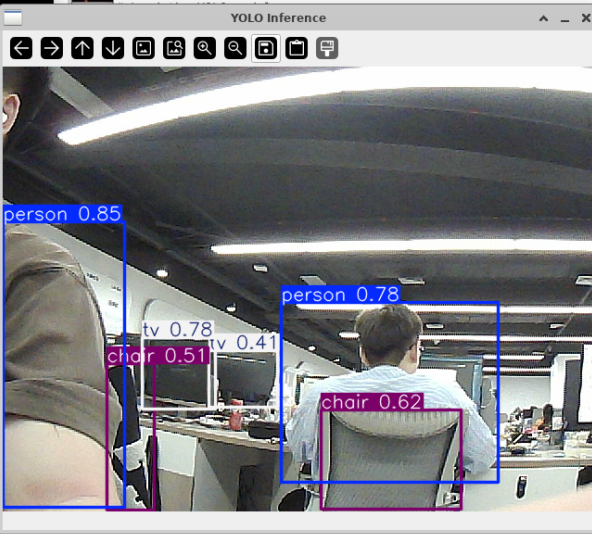Click the grey office chair backrest in image
Viewport: 592px width, 534px height.
pyautogui.click(x=393, y=459)
